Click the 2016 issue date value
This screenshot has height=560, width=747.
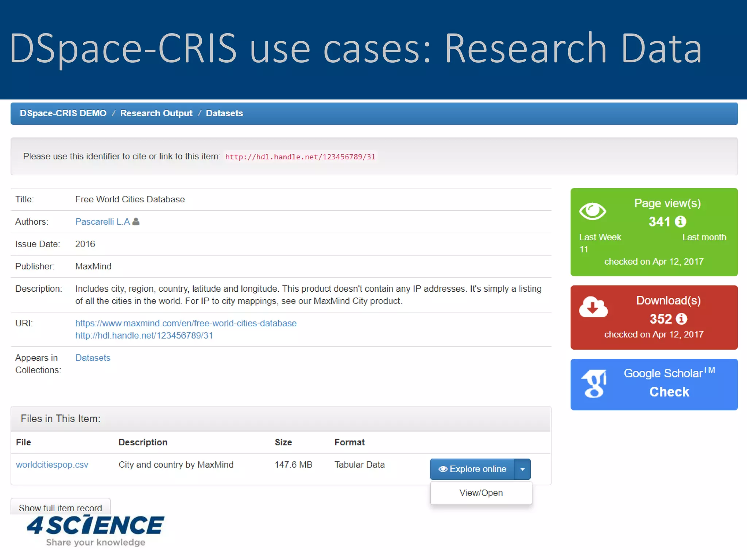pyautogui.click(x=85, y=244)
